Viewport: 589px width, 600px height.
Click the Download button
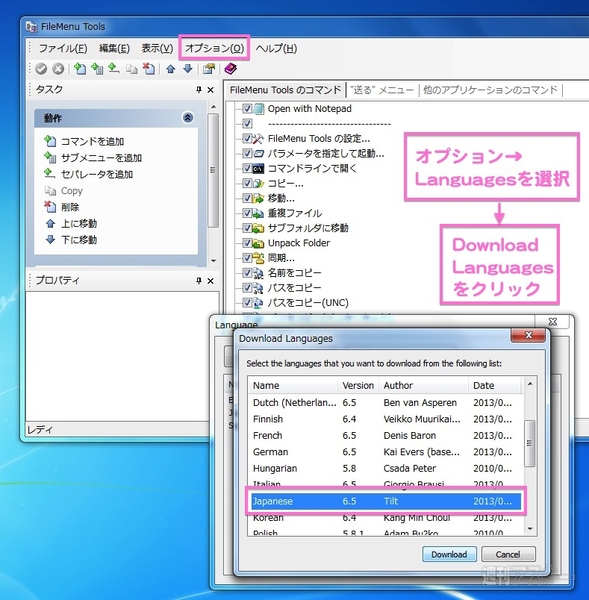click(449, 554)
